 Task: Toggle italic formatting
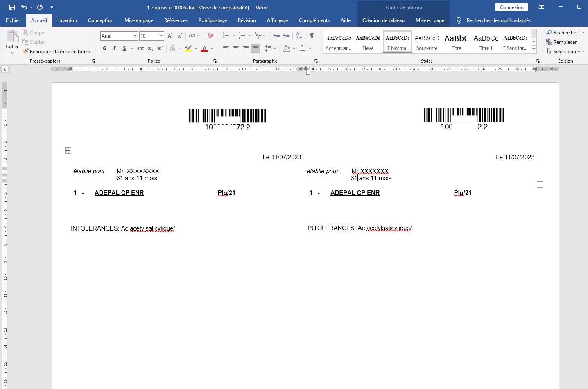[x=114, y=48]
